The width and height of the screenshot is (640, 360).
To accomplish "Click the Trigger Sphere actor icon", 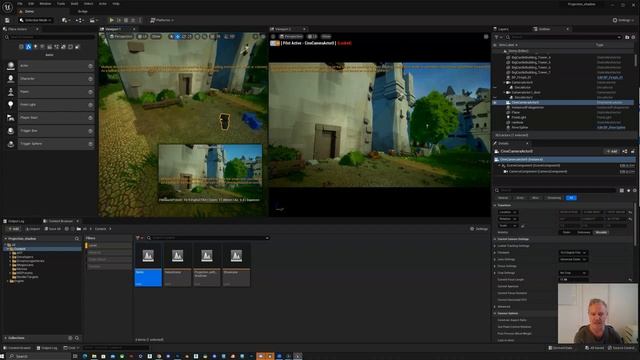I will [11, 144].
